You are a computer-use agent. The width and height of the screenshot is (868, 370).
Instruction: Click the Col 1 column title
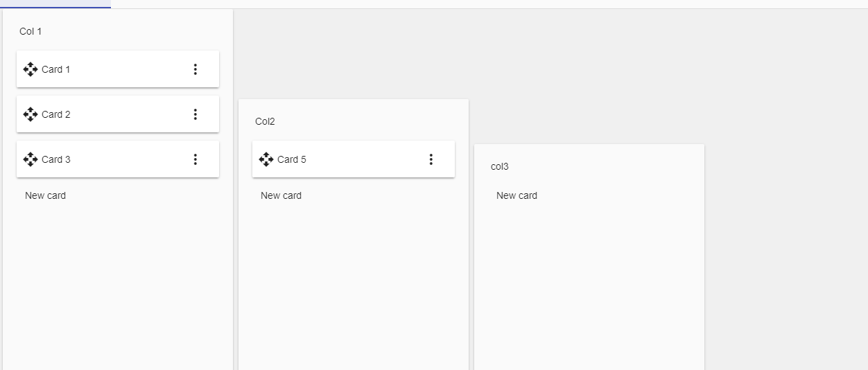pyautogui.click(x=31, y=31)
